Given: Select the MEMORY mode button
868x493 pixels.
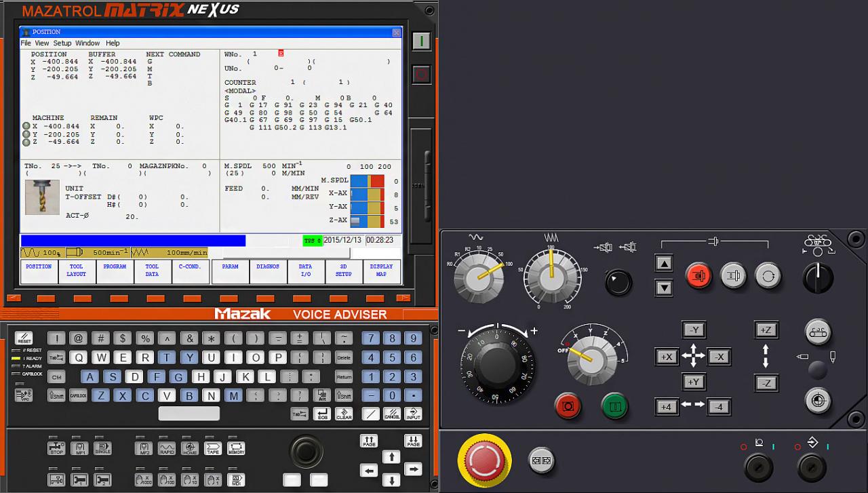Looking at the screenshot, I should pyautogui.click(x=236, y=448).
